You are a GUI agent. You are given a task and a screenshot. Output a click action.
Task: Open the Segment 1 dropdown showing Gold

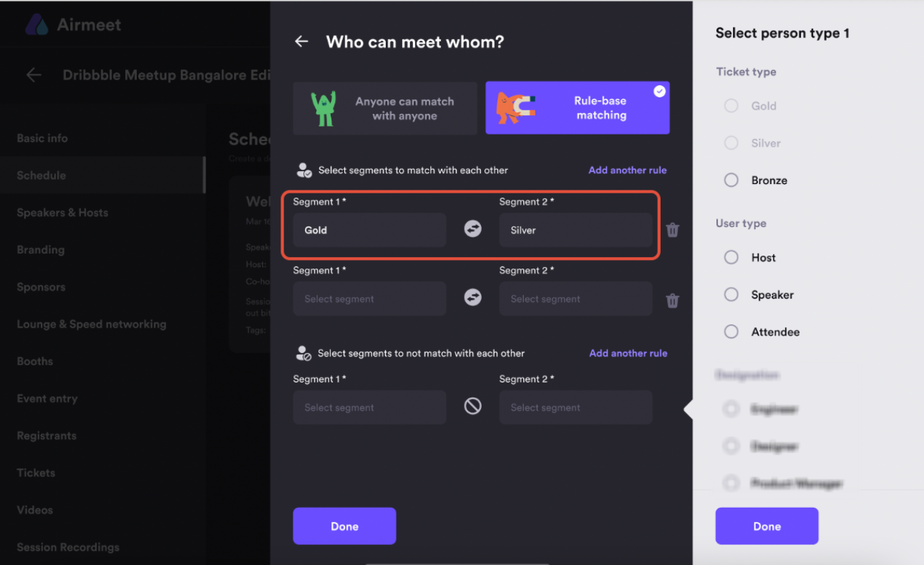369,230
